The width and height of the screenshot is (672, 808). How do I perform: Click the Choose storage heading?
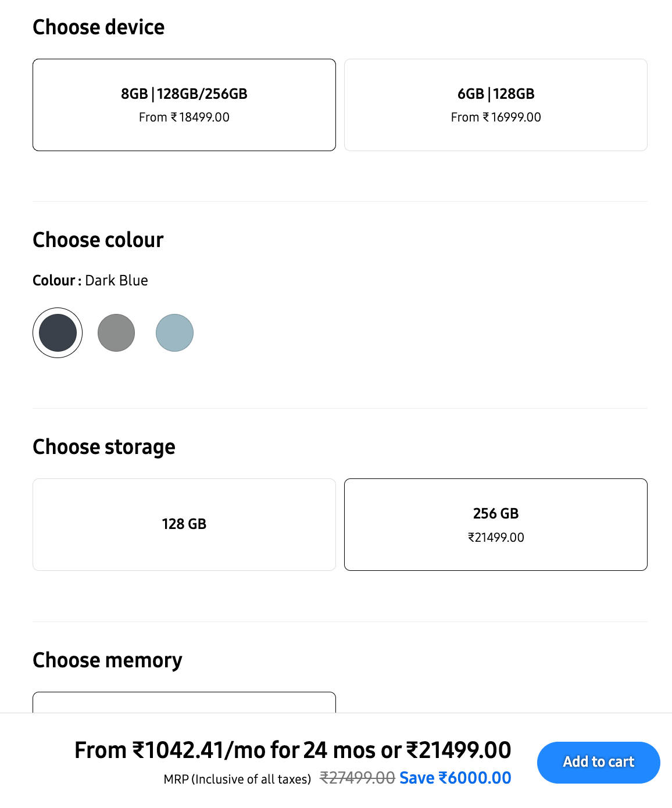(x=103, y=447)
